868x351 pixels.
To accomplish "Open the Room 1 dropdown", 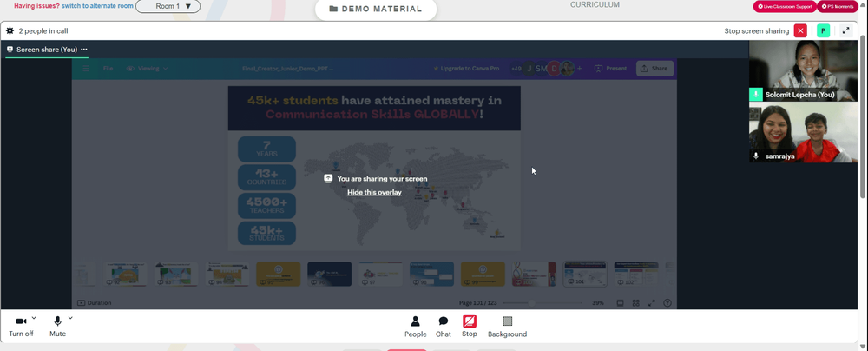I will (168, 6).
